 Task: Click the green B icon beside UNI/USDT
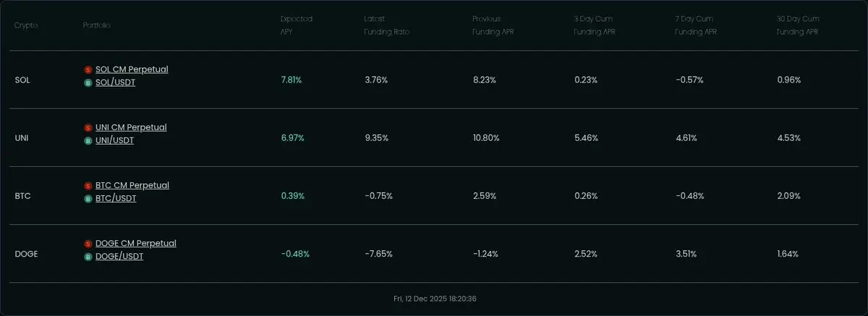(88, 140)
